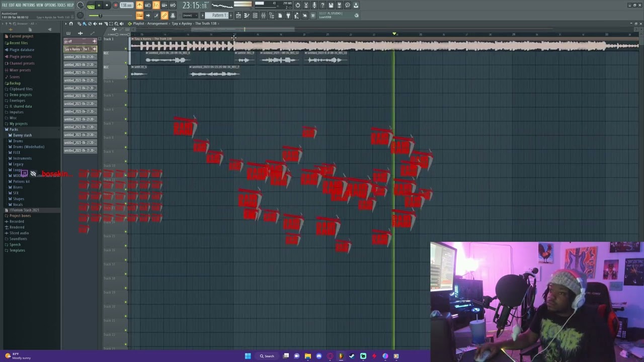Open the plugin picker plug icon
This screenshot has height=362, width=644.
[288, 15]
